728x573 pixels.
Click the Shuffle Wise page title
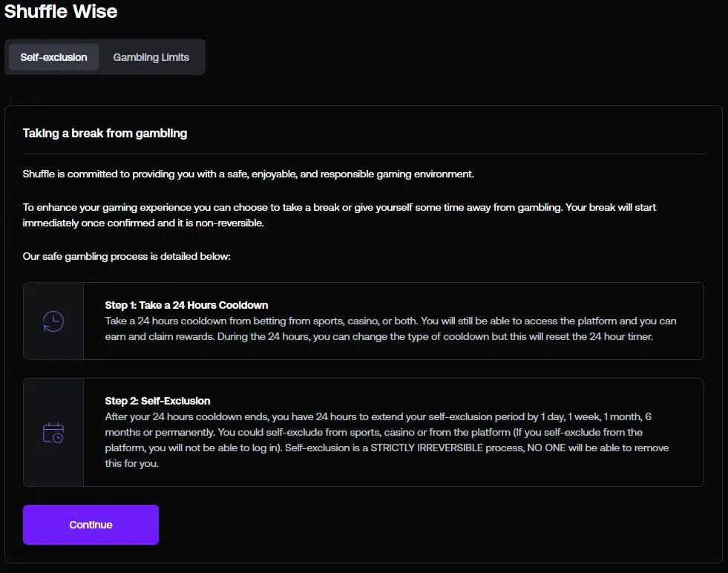pos(60,12)
